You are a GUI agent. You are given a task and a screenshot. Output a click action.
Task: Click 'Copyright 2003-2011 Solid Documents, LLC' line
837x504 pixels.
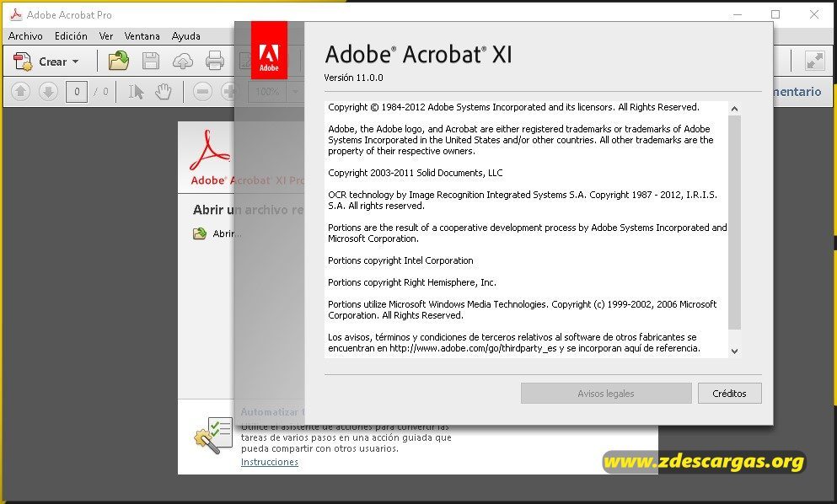click(416, 173)
